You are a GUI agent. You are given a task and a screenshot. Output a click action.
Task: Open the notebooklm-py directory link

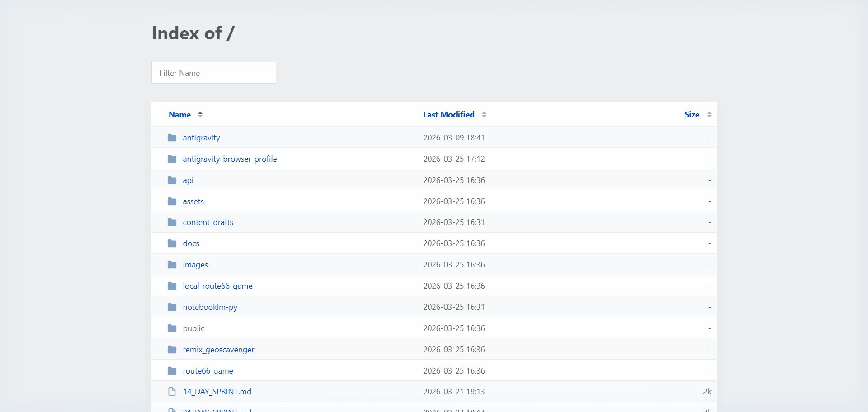210,307
